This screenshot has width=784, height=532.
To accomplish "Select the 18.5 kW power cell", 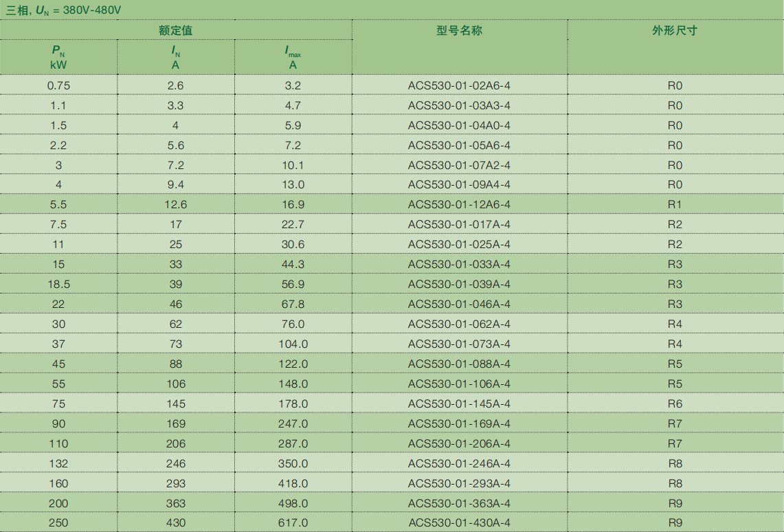I will pos(58,284).
